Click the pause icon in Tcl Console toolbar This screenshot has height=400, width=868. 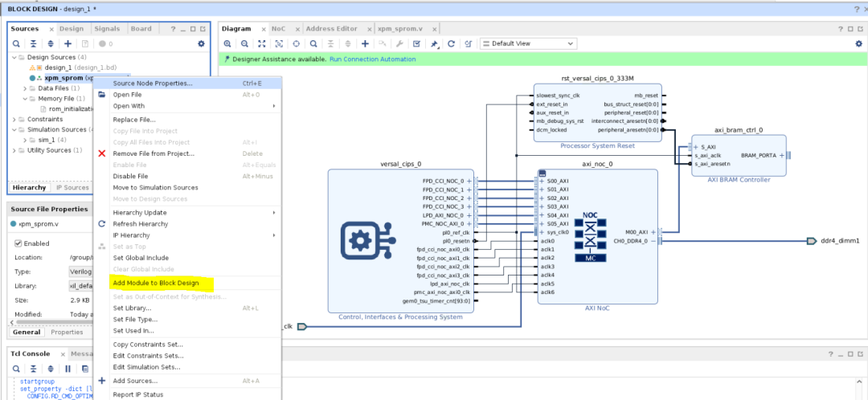(x=68, y=369)
